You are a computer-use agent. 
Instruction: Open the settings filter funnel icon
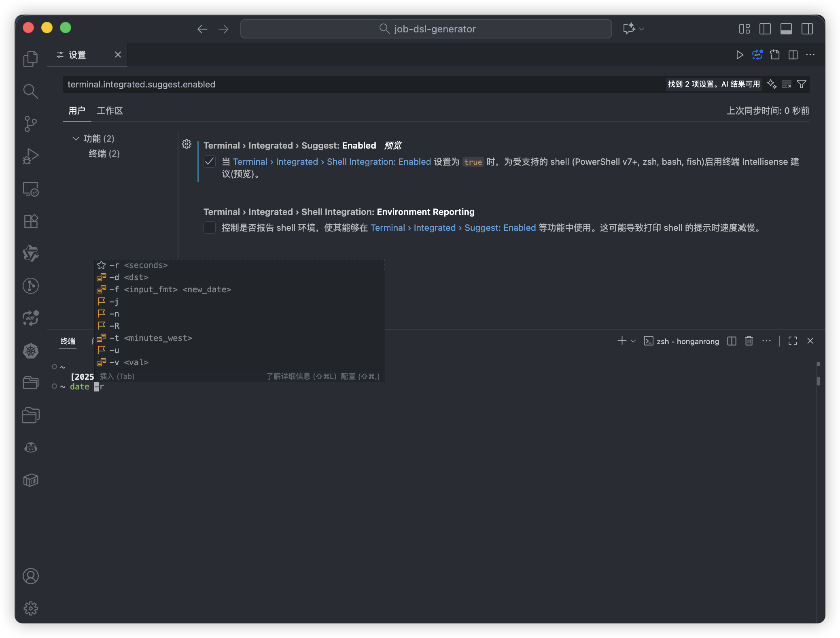801,84
